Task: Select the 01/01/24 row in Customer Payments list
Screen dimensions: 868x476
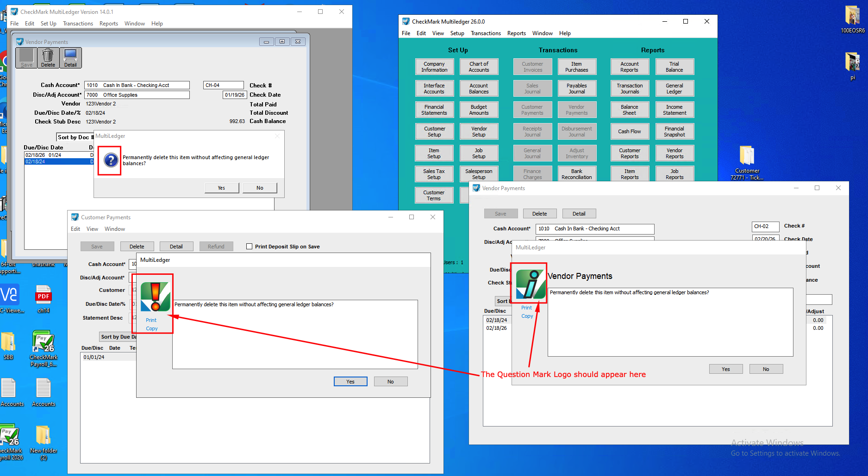Action: pos(109,357)
